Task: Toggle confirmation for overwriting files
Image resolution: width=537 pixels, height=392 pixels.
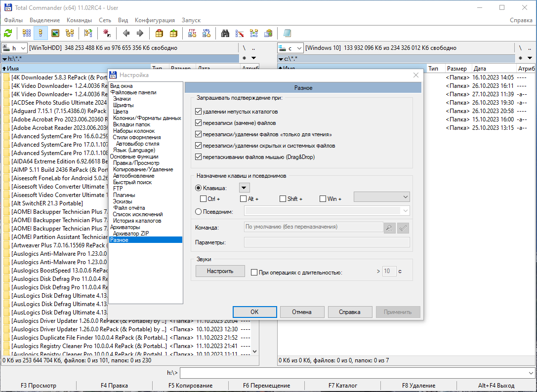Action: pyautogui.click(x=198, y=122)
